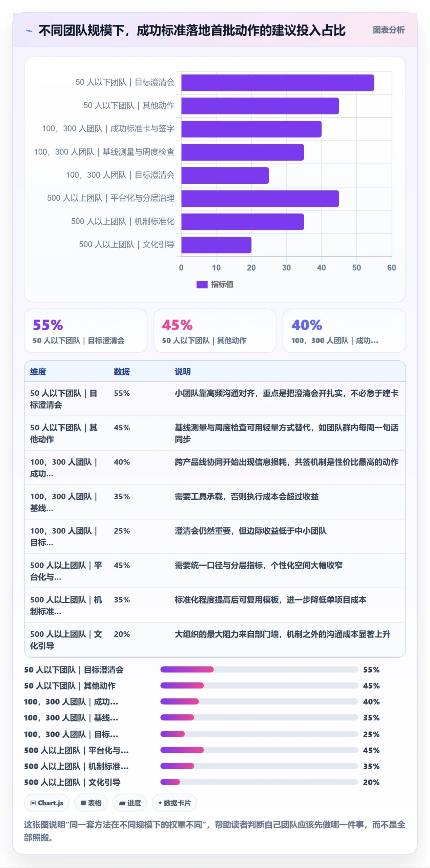
Task: Click the lightning icon beside the chart title
Action: coord(29,31)
